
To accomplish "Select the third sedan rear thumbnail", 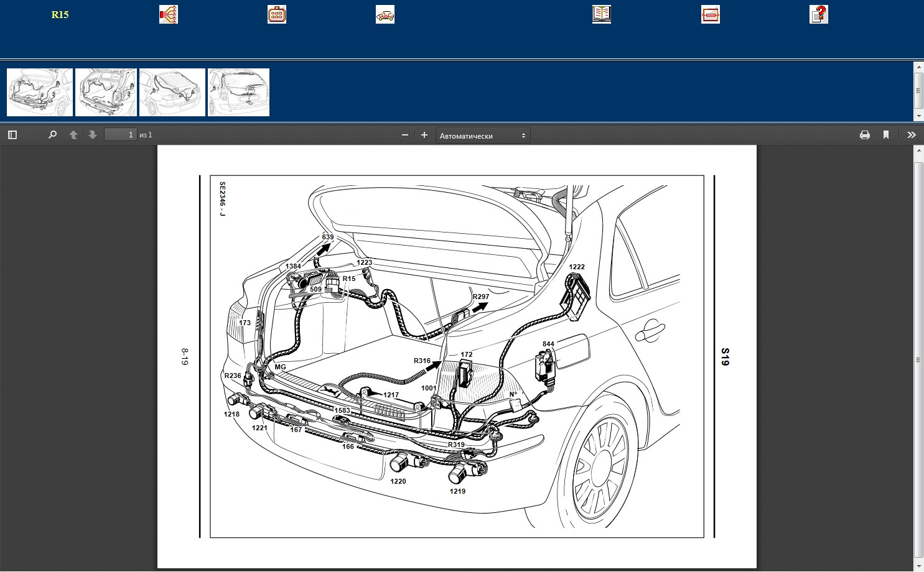I will click(x=172, y=93).
